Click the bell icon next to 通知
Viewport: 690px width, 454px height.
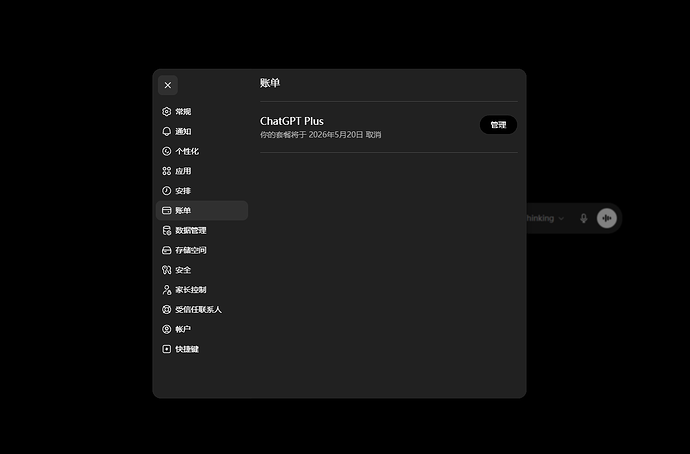pos(166,132)
